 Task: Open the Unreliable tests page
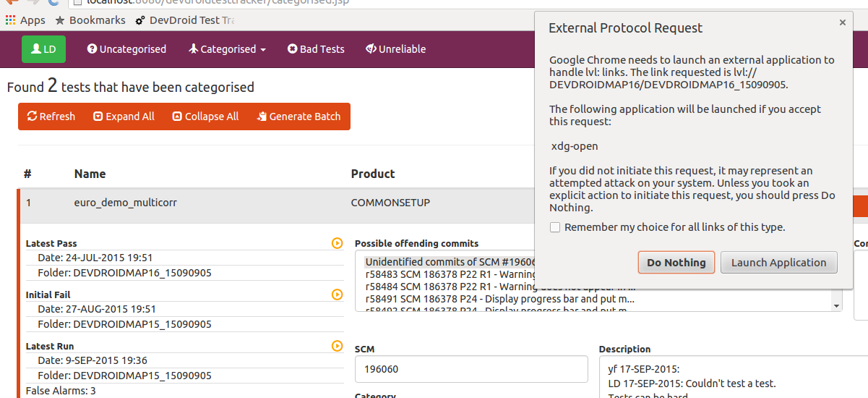coord(395,49)
